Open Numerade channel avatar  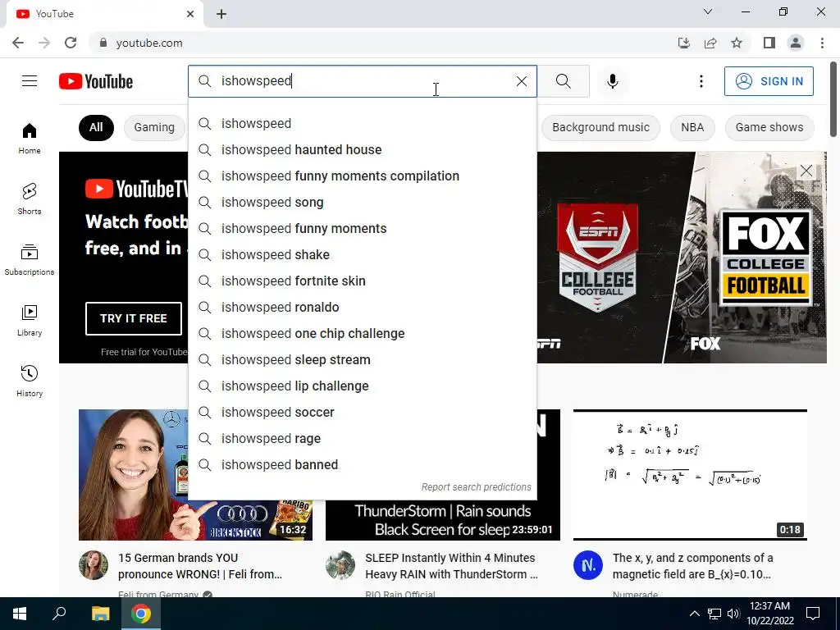point(587,565)
